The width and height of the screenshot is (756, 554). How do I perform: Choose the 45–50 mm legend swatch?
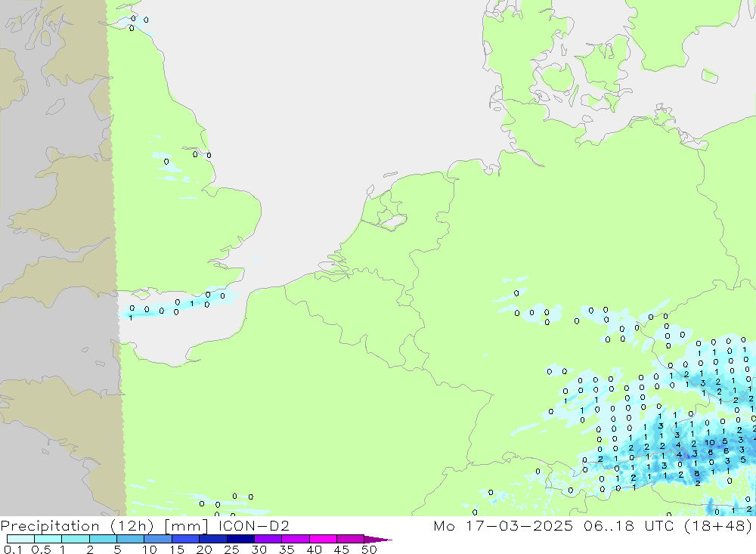(x=350, y=539)
